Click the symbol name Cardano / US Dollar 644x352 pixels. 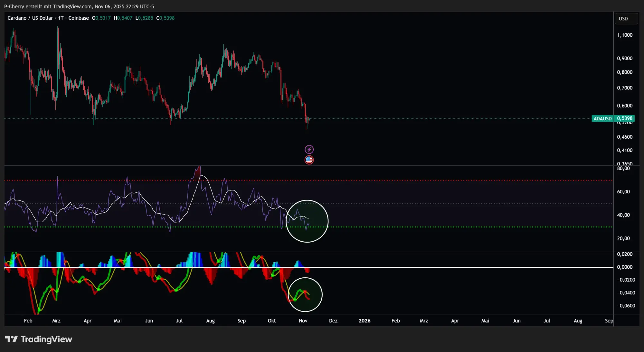pyautogui.click(x=31, y=18)
